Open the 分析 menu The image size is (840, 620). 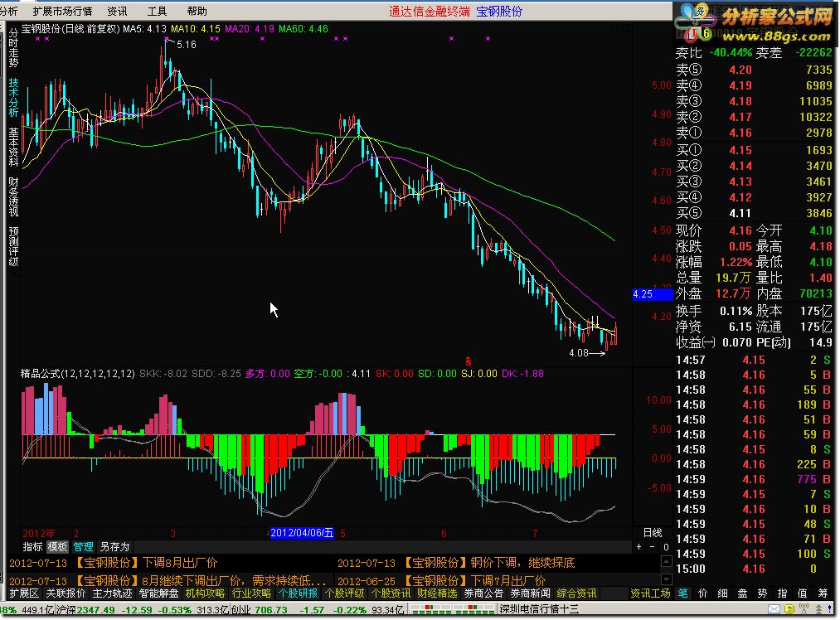8,12
